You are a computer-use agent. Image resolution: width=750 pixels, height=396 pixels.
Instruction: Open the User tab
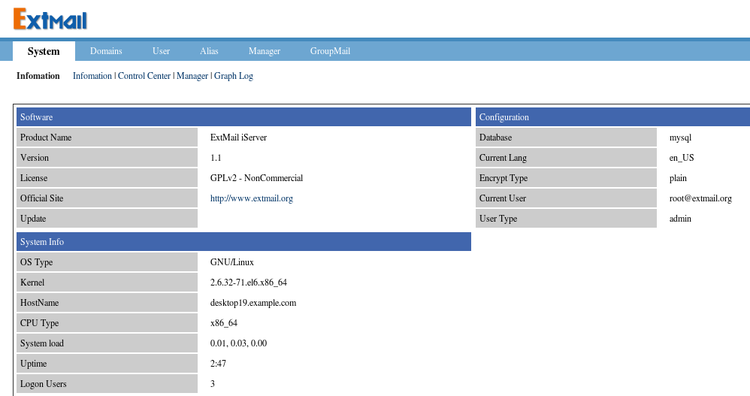pos(161,51)
